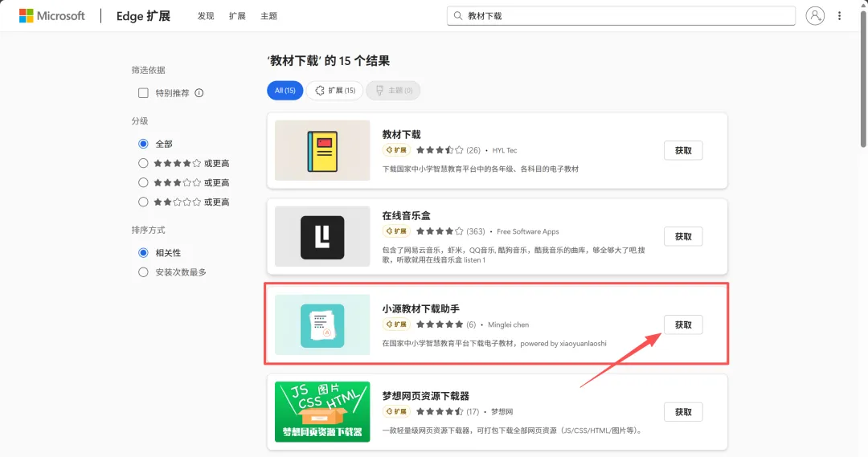
Task: Click 获取 for 梦想网页资源下载器
Action: coord(683,412)
